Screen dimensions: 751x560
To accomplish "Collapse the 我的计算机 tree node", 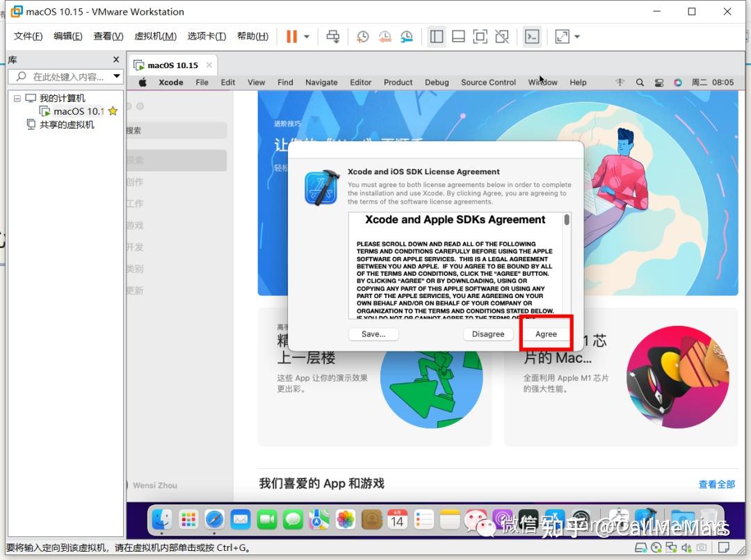I will pyautogui.click(x=17, y=98).
